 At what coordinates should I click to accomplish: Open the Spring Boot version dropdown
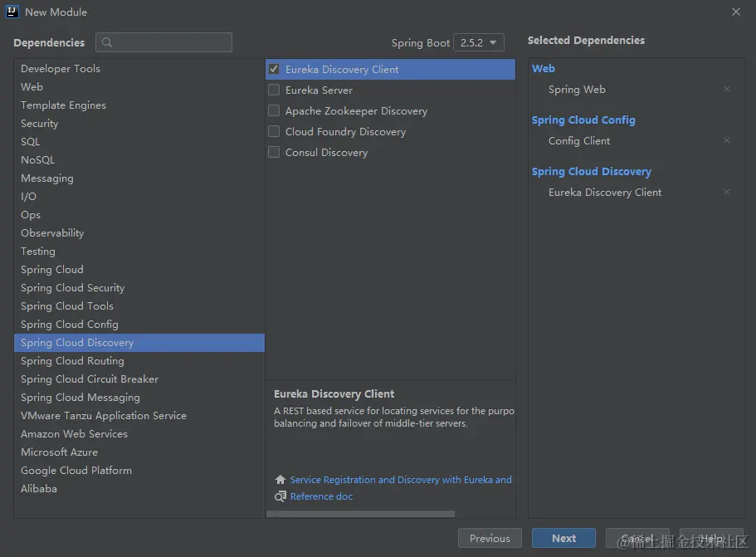(478, 42)
